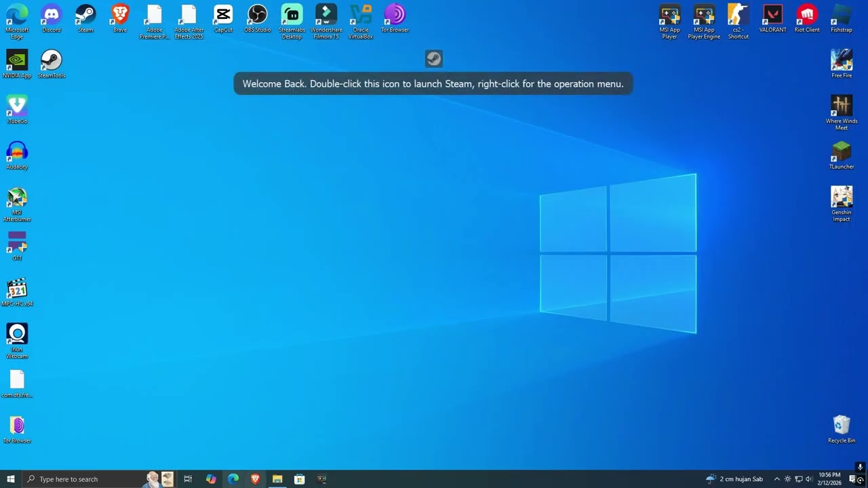Select the NVIDIA App desktop shortcut
Viewport: 868px width, 488px height.
pyautogui.click(x=17, y=64)
